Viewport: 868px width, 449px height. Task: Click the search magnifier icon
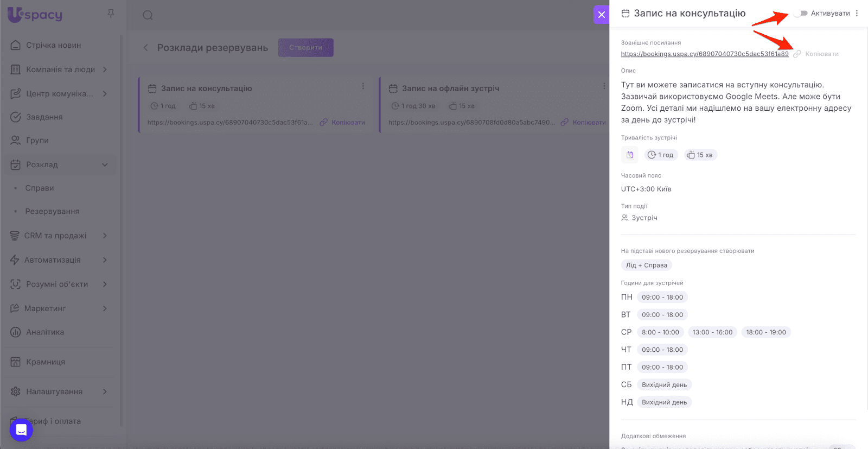click(x=148, y=15)
